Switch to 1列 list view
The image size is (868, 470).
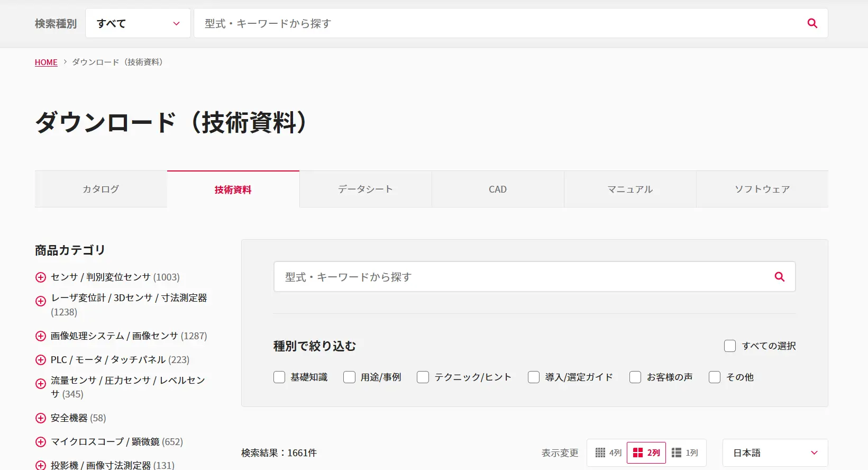coord(685,453)
